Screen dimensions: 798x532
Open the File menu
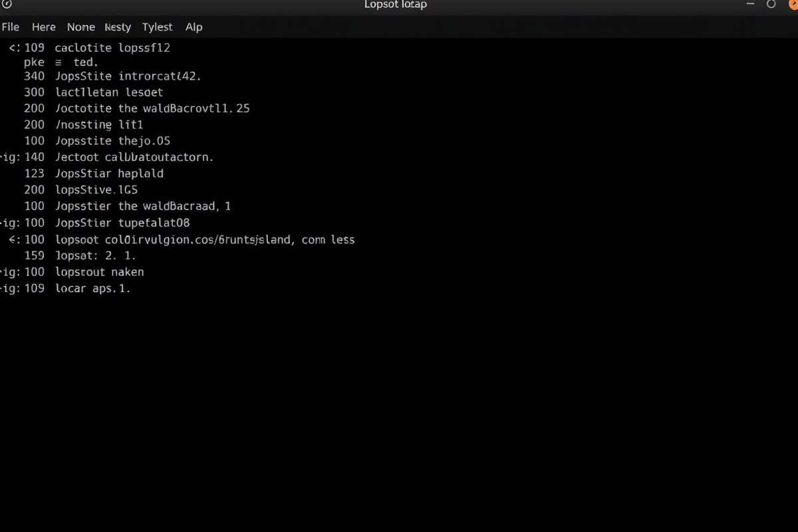[11, 27]
